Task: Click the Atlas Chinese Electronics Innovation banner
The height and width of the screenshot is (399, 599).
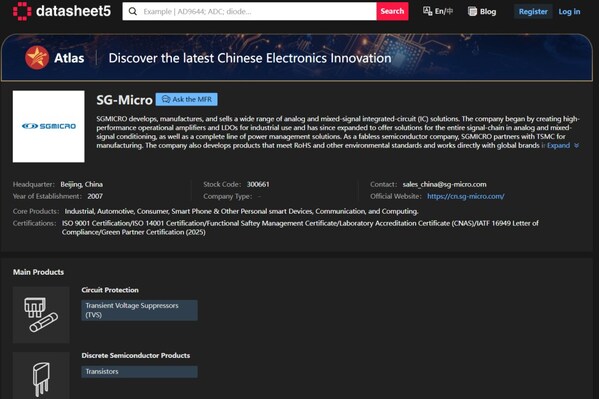Action: [x=297, y=57]
